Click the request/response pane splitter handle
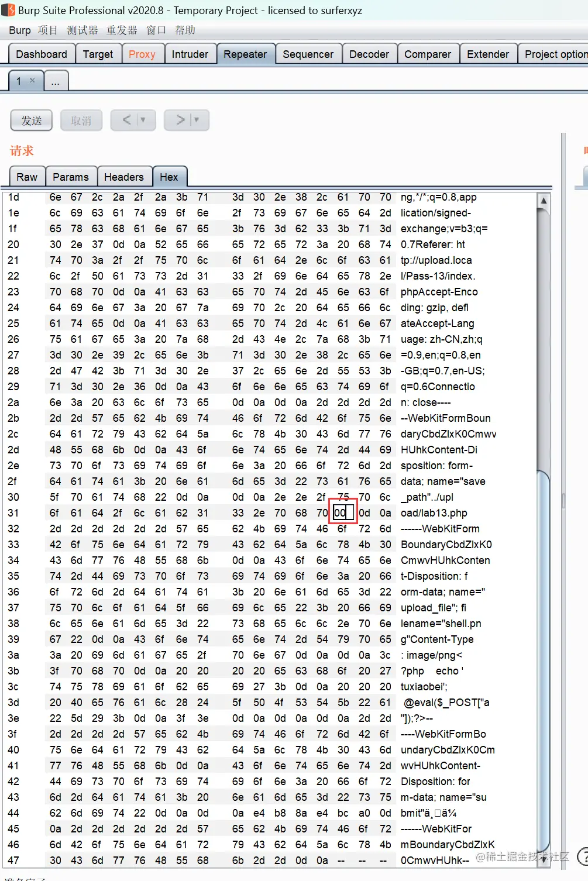Image resolution: width=588 pixels, height=881 pixels. point(563,500)
